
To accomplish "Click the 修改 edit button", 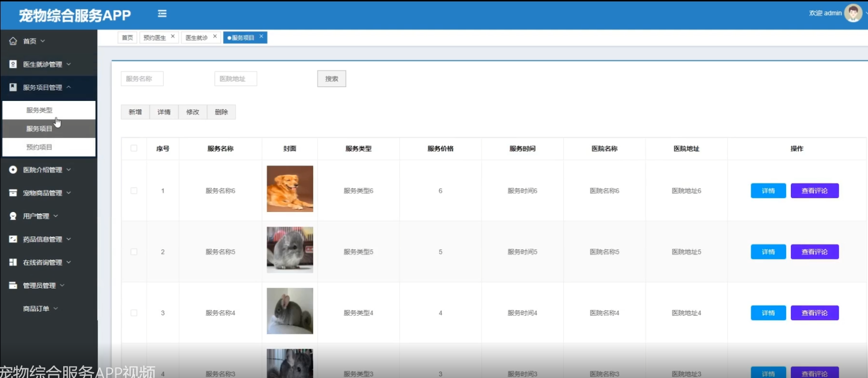I will pyautogui.click(x=193, y=112).
